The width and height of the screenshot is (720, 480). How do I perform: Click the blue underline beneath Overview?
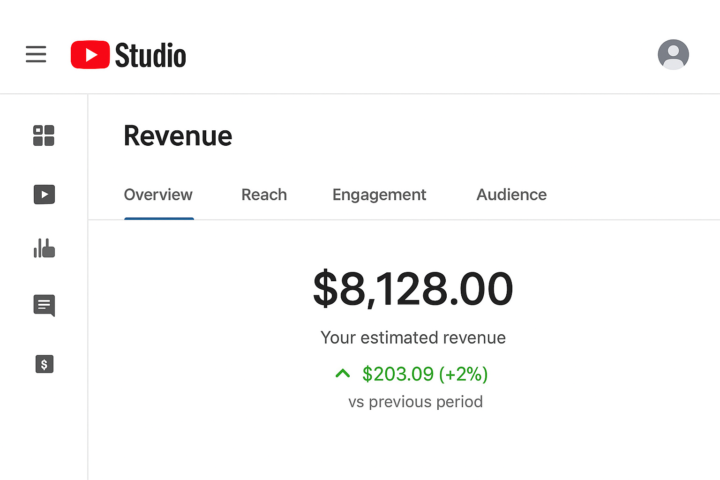pyautogui.click(x=158, y=218)
